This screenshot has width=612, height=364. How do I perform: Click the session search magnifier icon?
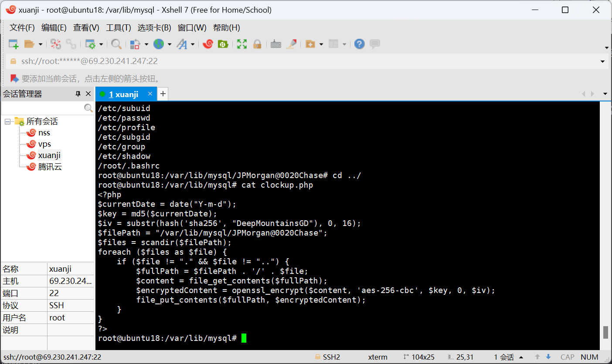coord(88,108)
